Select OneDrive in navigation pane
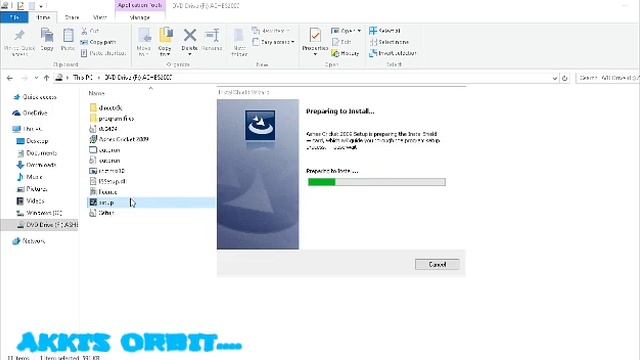 pos(31,113)
